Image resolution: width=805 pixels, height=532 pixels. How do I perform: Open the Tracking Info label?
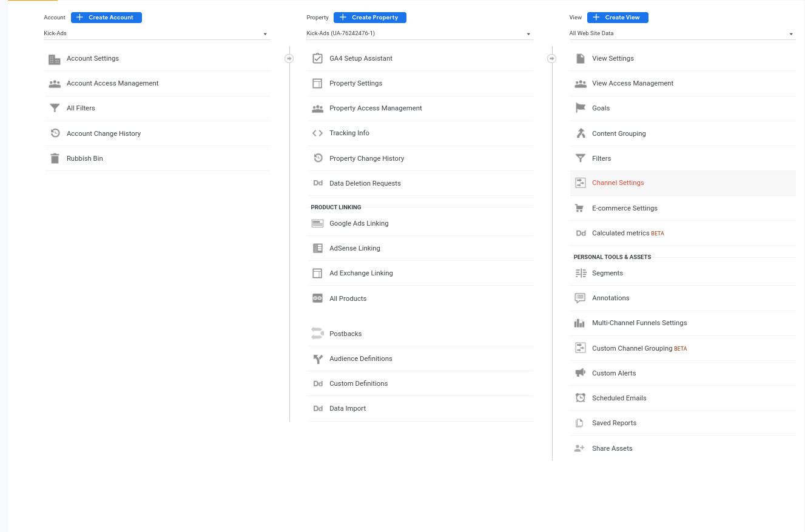point(349,133)
